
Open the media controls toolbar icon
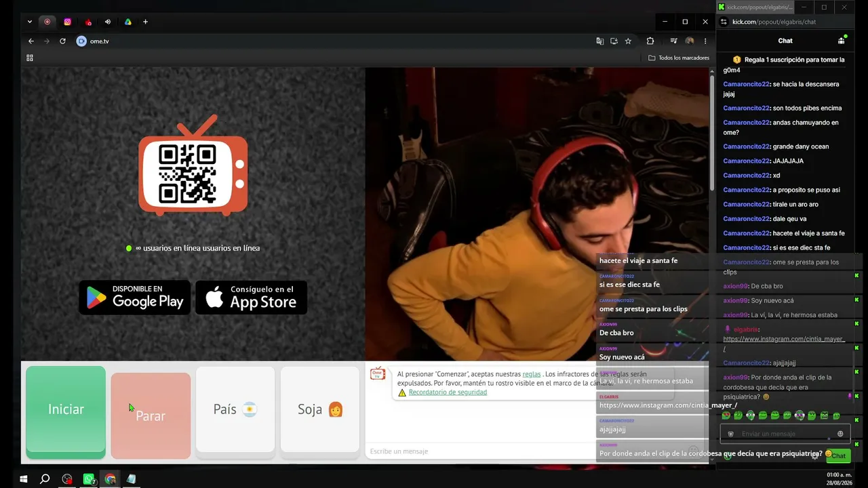(673, 41)
